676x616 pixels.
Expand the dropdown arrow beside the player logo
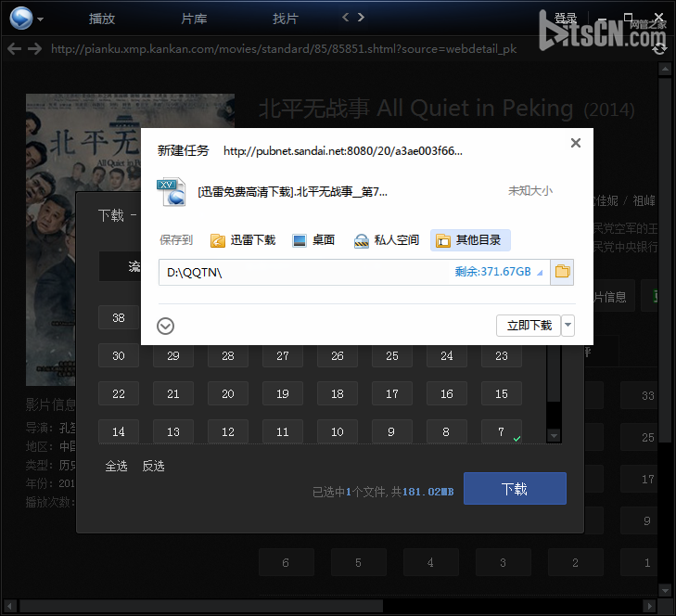click(40, 19)
